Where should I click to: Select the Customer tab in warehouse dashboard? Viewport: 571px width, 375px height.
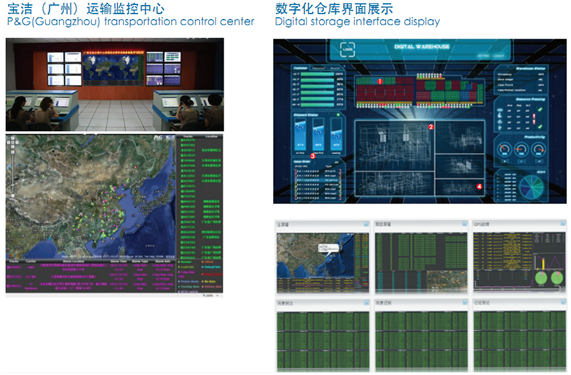300,68
